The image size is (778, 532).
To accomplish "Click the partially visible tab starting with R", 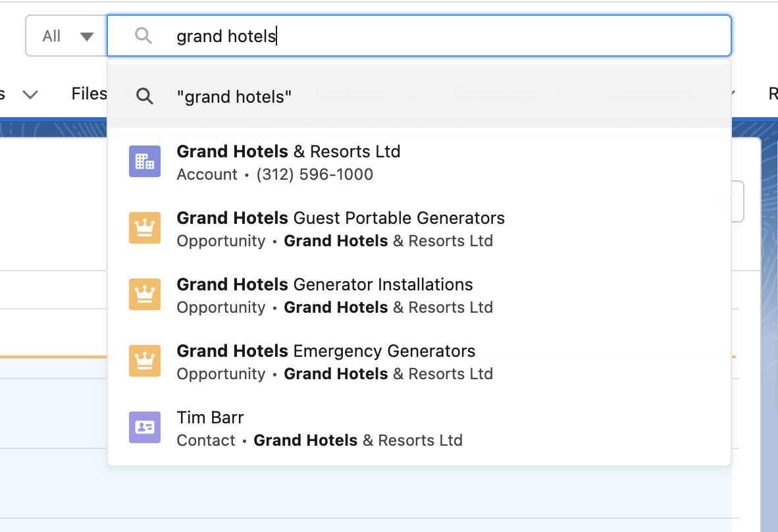I will 773,94.
